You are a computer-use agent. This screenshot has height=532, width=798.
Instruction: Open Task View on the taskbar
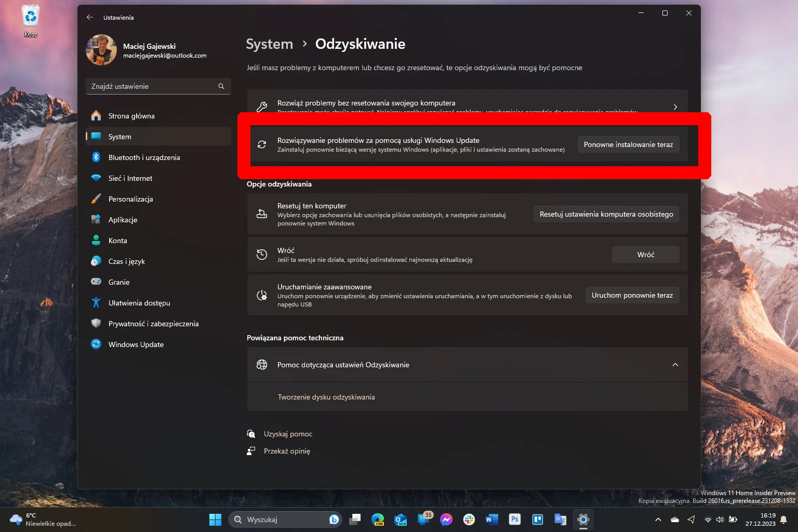[x=355, y=520]
